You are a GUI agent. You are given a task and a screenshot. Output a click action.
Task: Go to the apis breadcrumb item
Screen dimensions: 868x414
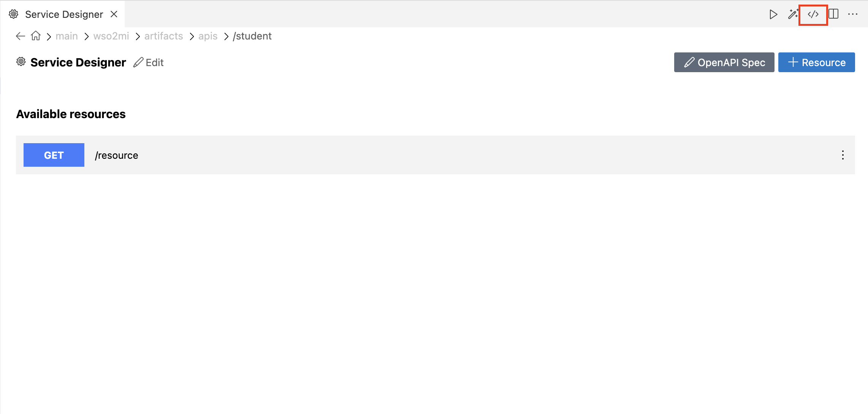coord(208,36)
